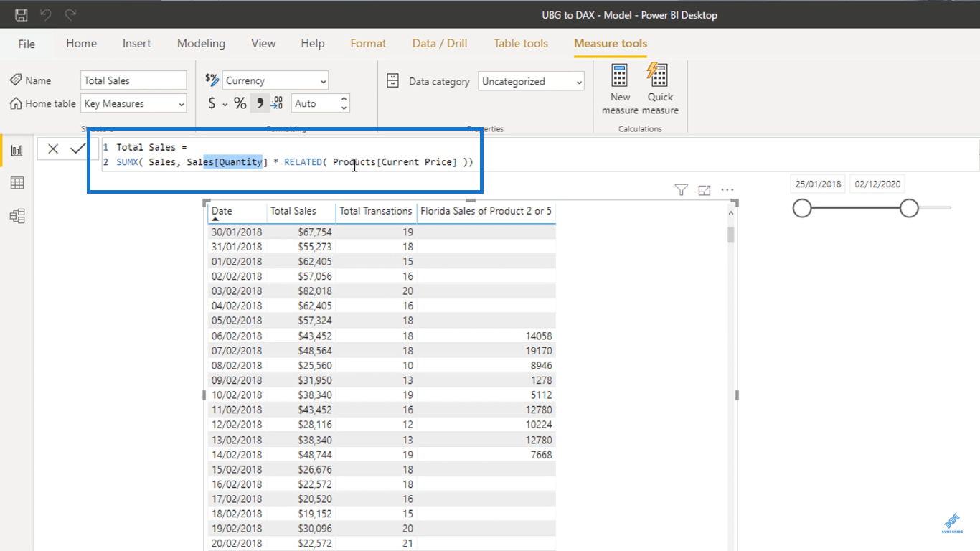Click the Save icon in title bar
This screenshot has width=980, height=551.
click(22, 14)
